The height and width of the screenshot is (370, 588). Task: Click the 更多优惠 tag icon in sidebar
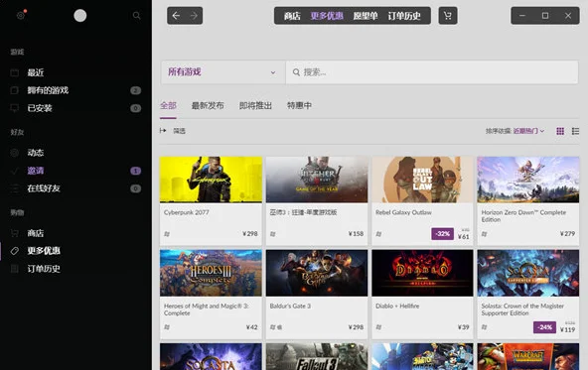click(15, 251)
